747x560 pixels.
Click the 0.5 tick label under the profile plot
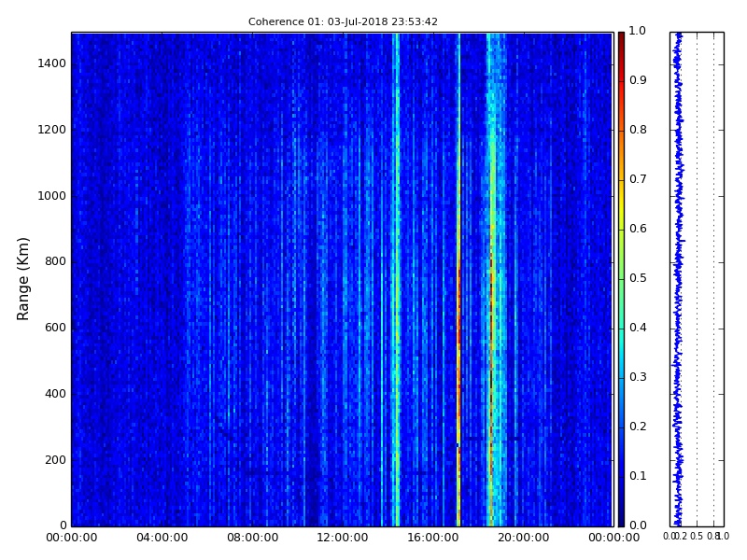697,536
